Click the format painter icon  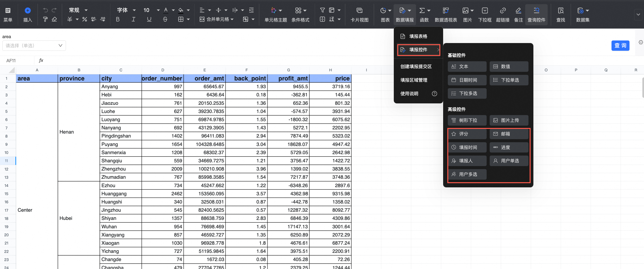45,19
